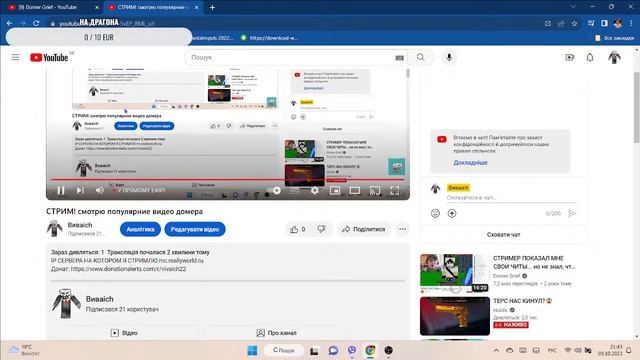Open the weather widget on taskbar
640x360 pixels.
(24, 350)
